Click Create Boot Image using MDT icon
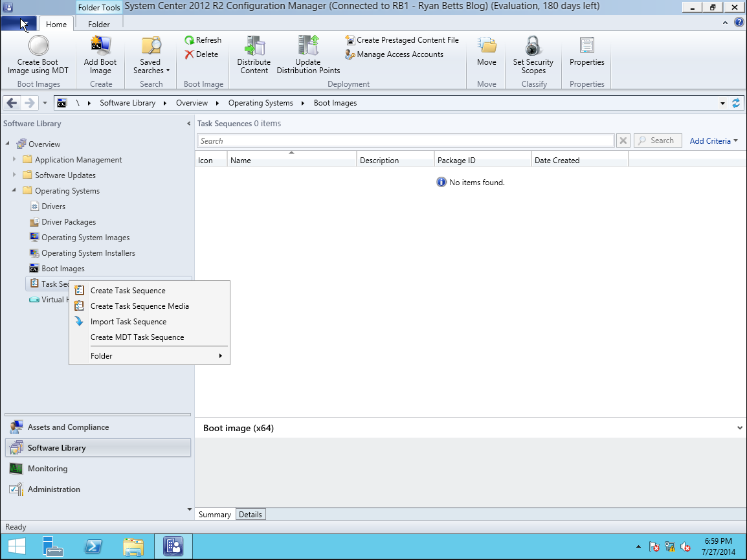Screen dimensions: 747x560 pos(38,46)
